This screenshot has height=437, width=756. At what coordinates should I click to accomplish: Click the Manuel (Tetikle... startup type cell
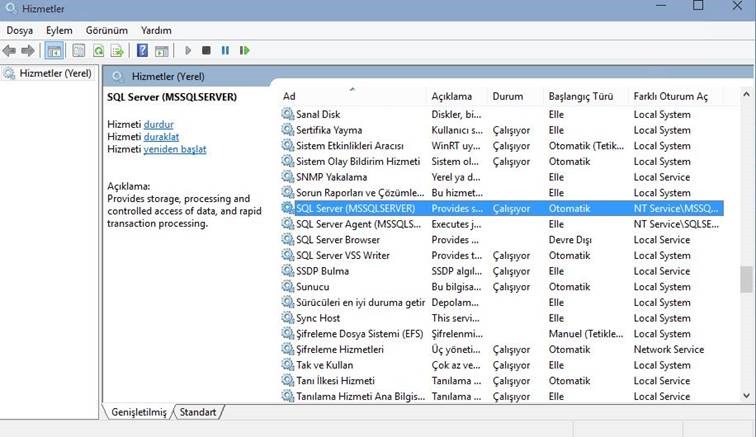(586, 334)
